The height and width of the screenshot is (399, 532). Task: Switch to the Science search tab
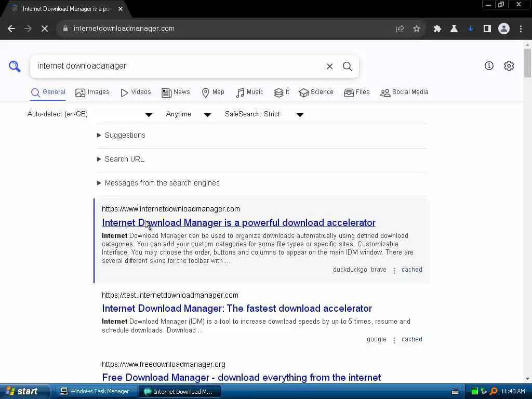316,92
